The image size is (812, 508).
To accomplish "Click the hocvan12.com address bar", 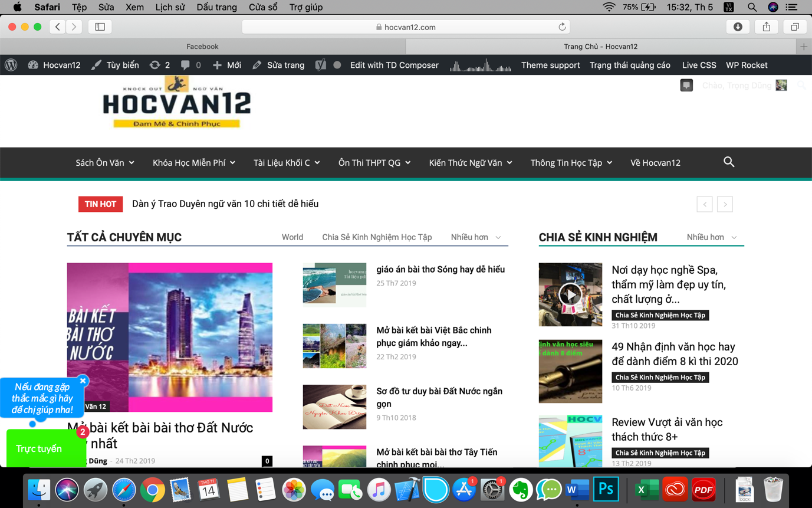I will [x=406, y=27].
